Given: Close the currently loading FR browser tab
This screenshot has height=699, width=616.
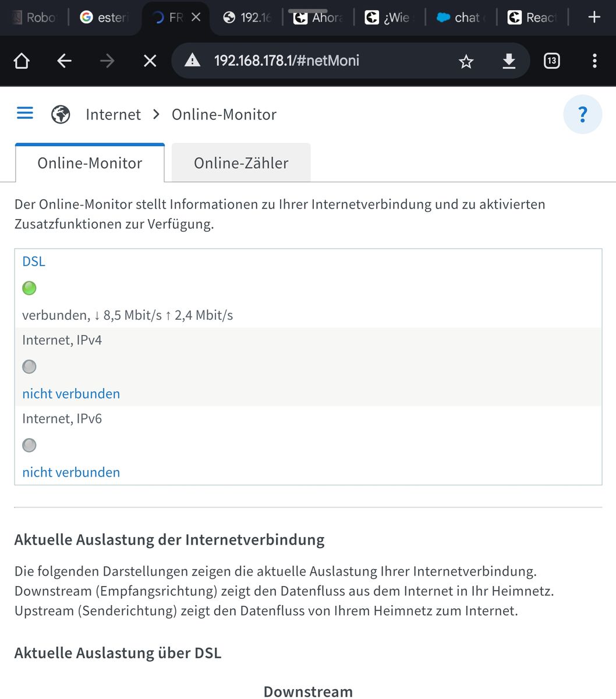Looking at the screenshot, I should pos(196,17).
